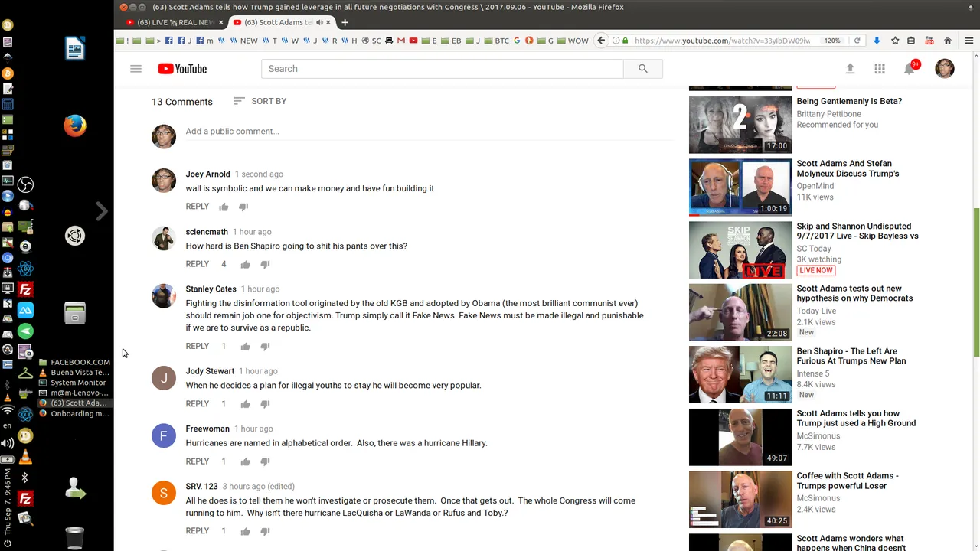Switch to System Monitor window in panel
Screen dimensions: 980x551
click(x=74, y=383)
